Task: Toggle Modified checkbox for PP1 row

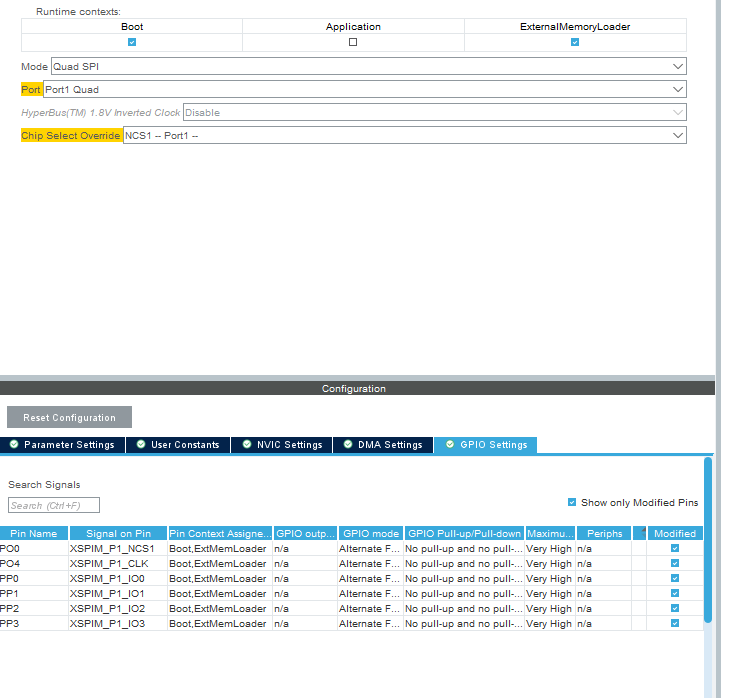Action: [675, 593]
